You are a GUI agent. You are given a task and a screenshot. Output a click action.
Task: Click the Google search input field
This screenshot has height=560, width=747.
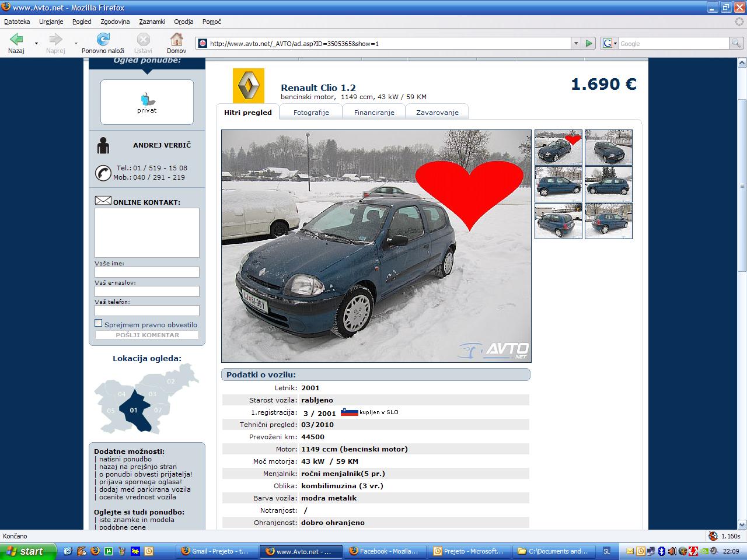(674, 43)
